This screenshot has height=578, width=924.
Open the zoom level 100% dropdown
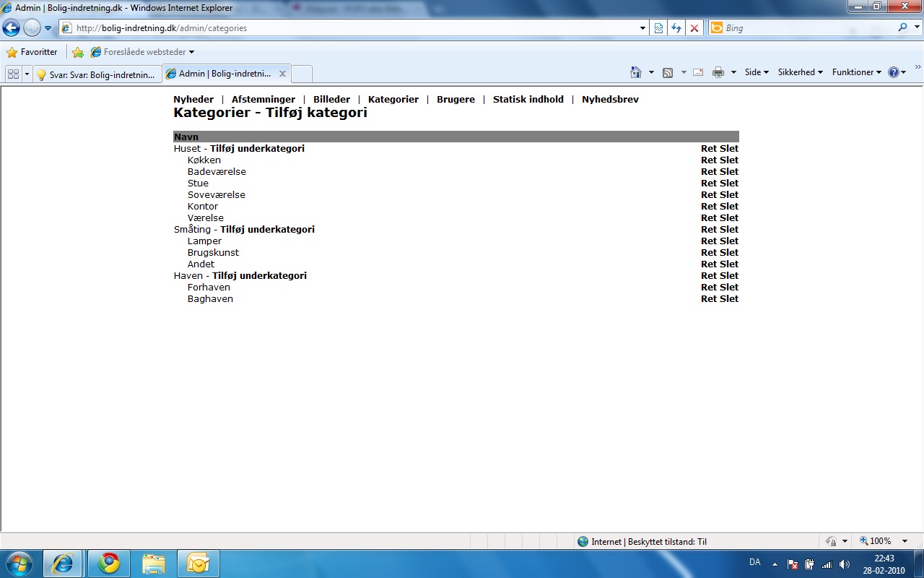[x=884, y=541]
